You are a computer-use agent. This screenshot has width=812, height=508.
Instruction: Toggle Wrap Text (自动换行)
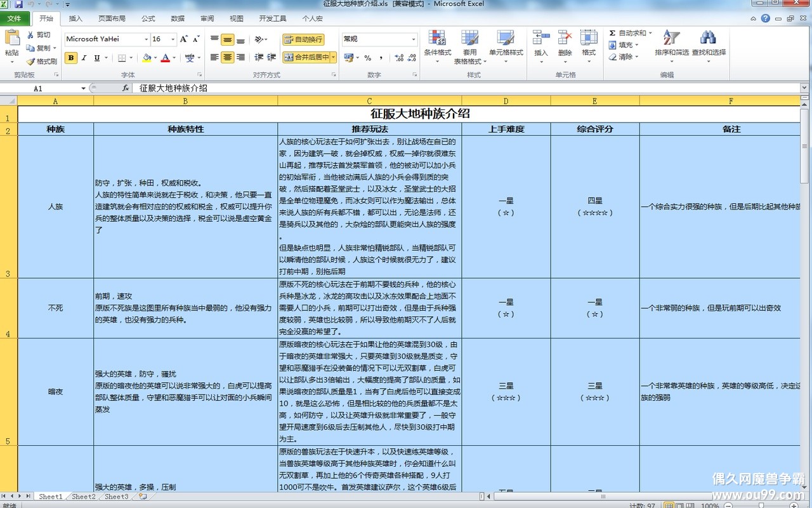pos(303,39)
